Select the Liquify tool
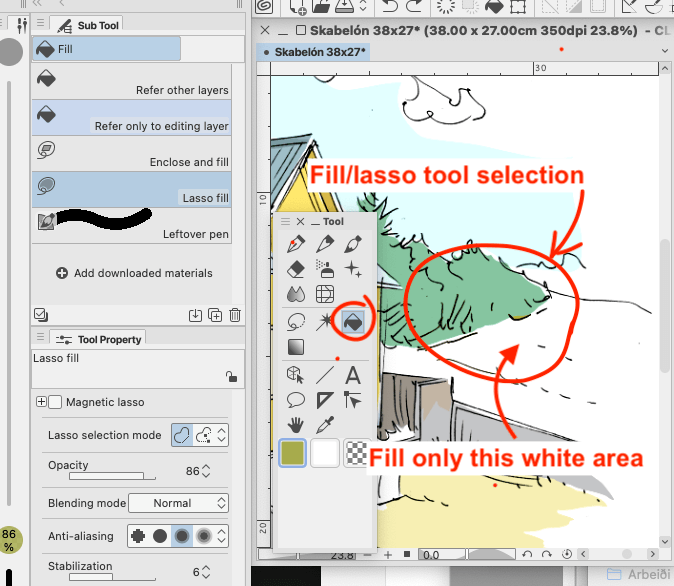This screenshot has height=586, width=674. [x=325, y=295]
